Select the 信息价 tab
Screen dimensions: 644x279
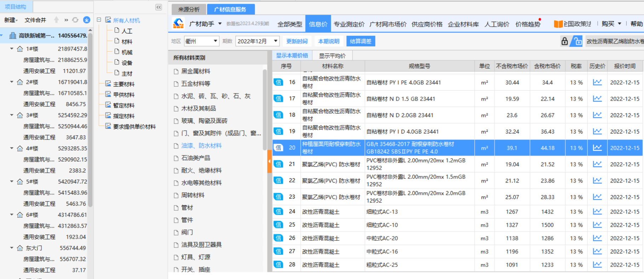(x=318, y=24)
